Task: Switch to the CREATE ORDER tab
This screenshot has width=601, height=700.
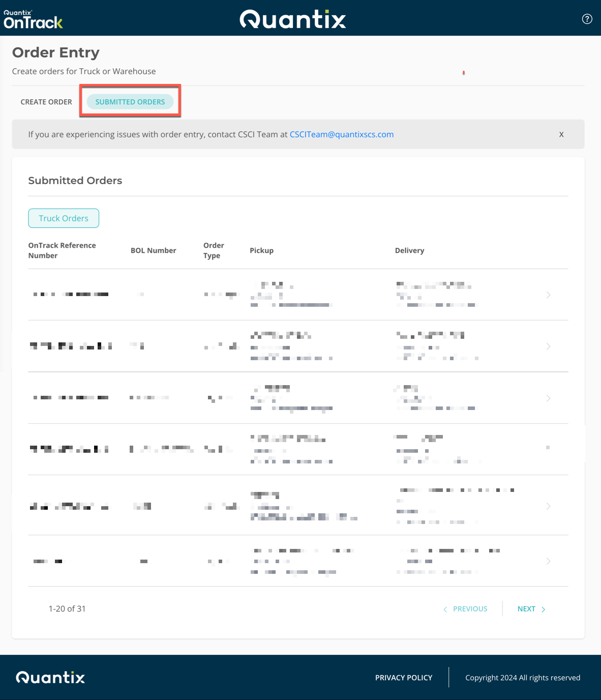Action: coord(46,102)
